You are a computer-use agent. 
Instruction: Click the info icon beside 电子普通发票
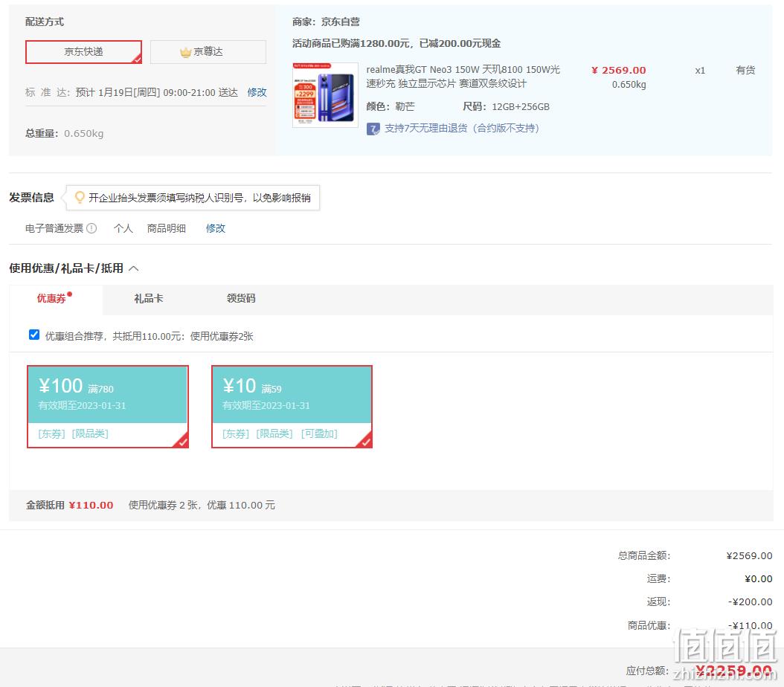pyautogui.click(x=91, y=228)
